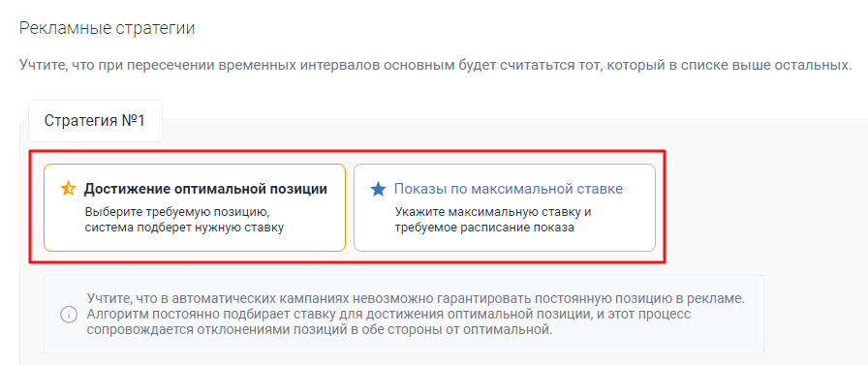Click empty panel area right of strategy cards

click(x=764, y=208)
